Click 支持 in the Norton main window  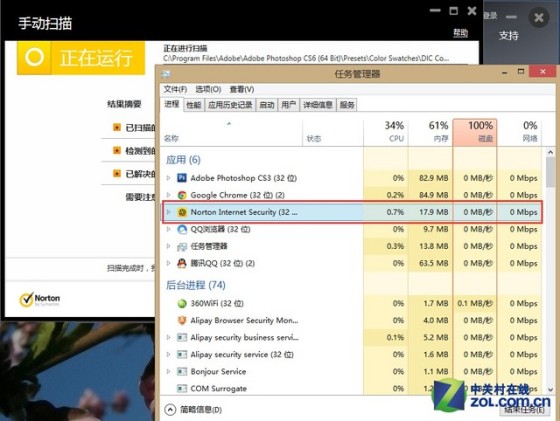[509, 35]
